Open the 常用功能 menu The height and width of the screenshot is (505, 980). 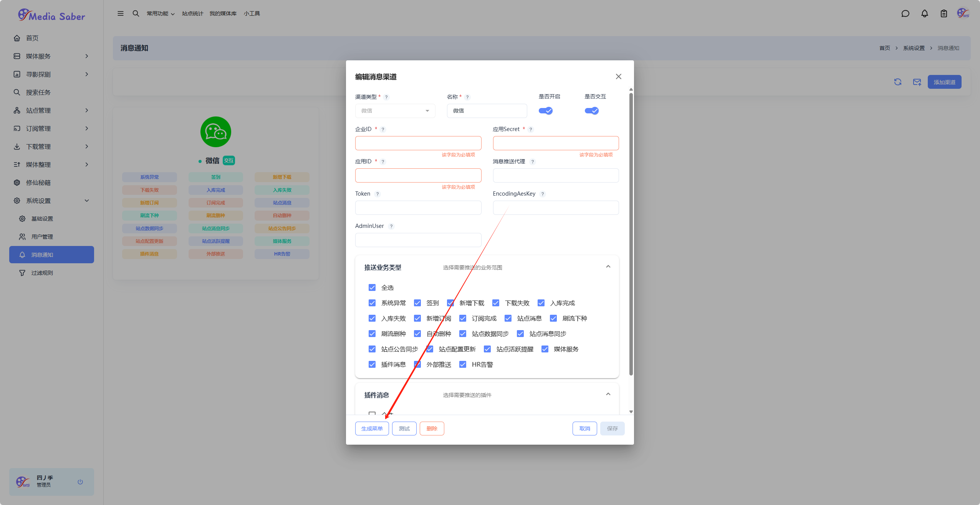160,13
